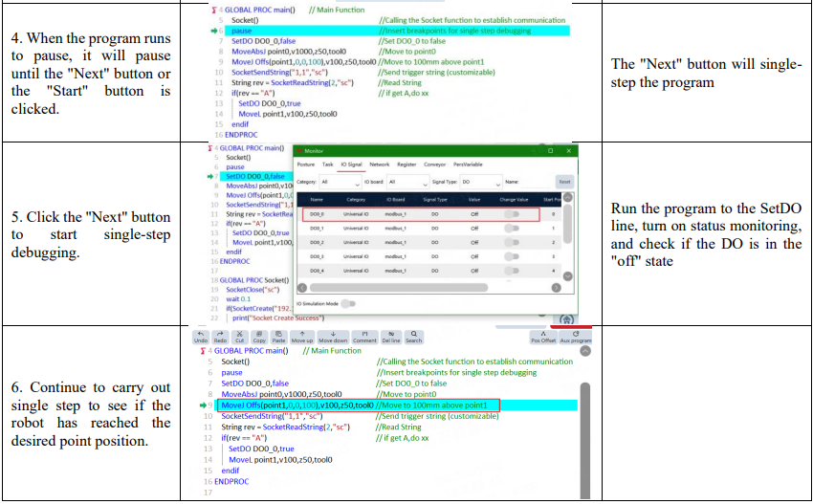The width and height of the screenshot is (813, 504).
Task: Close the Monitor window
Action: [568, 151]
